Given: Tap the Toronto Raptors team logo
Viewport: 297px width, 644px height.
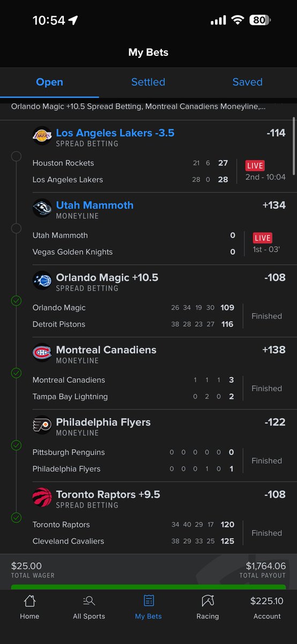Looking at the screenshot, I should 42,497.
